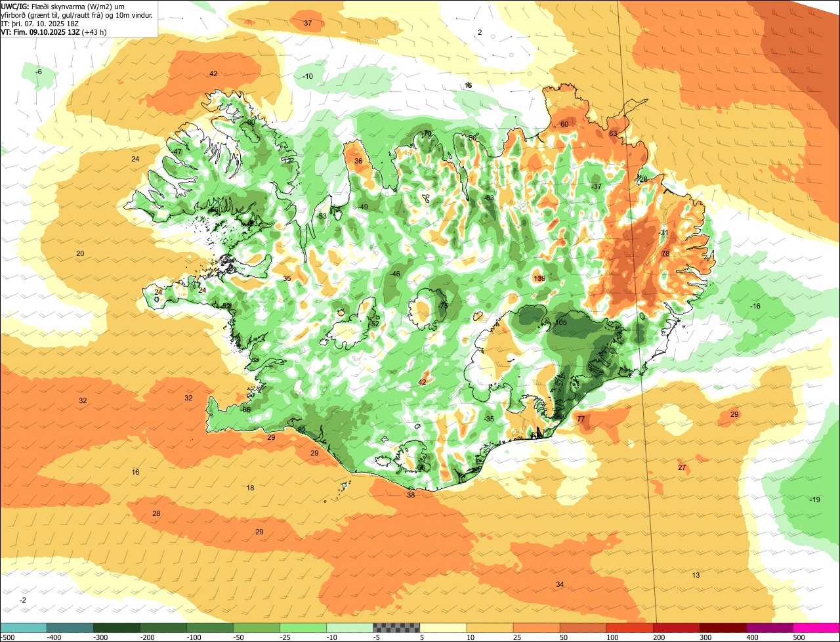Click the legend swatch labeled 100
The image size is (840, 642).
pos(629,628)
